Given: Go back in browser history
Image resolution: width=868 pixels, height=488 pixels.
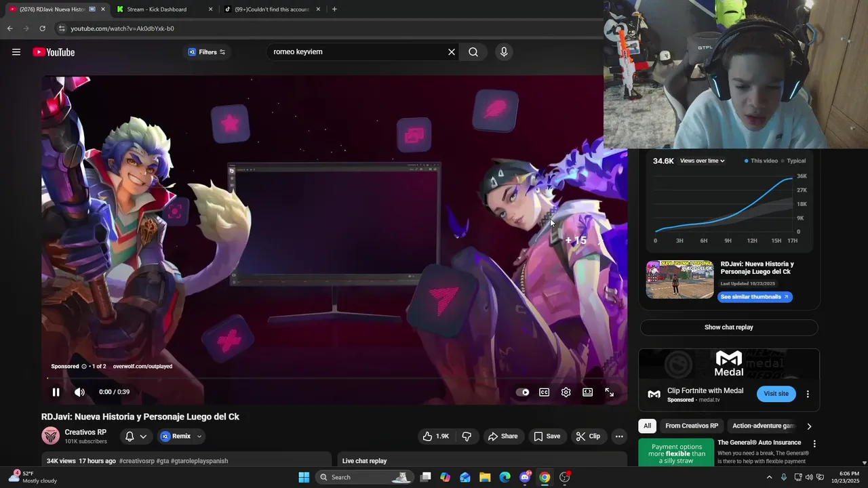Looking at the screenshot, I should (9, 28).
